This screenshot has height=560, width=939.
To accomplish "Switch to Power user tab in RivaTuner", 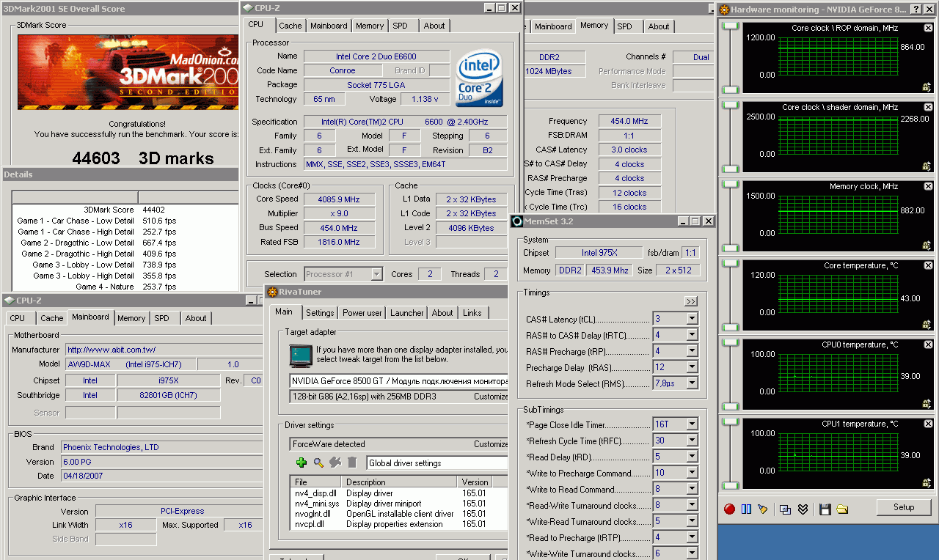I will pos(362,313).
